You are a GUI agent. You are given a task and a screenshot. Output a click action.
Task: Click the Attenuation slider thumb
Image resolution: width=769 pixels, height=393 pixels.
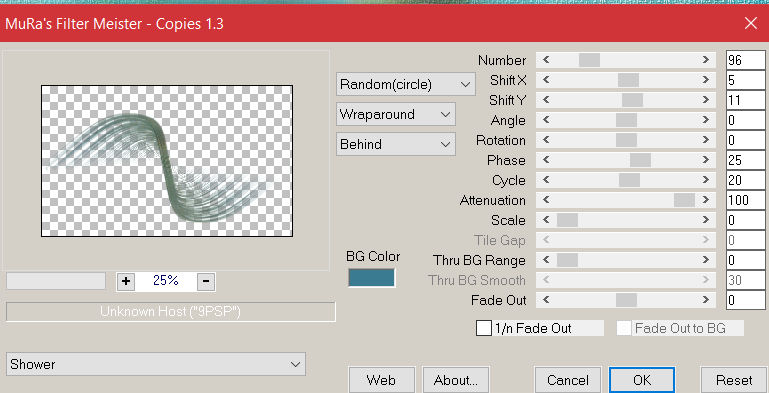point(684,200)
